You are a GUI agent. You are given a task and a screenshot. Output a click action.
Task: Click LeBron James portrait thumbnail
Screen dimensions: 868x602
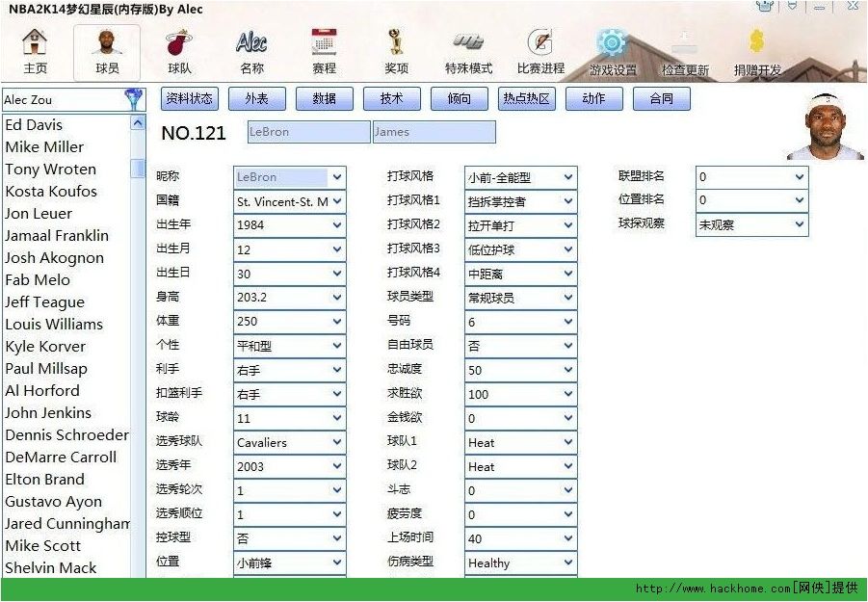tap(826, 126)
